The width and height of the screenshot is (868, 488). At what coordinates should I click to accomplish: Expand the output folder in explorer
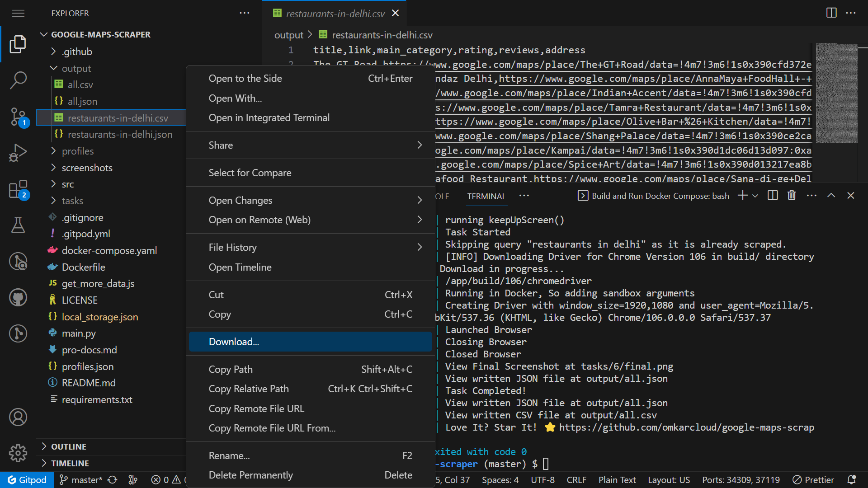(75, 68)
